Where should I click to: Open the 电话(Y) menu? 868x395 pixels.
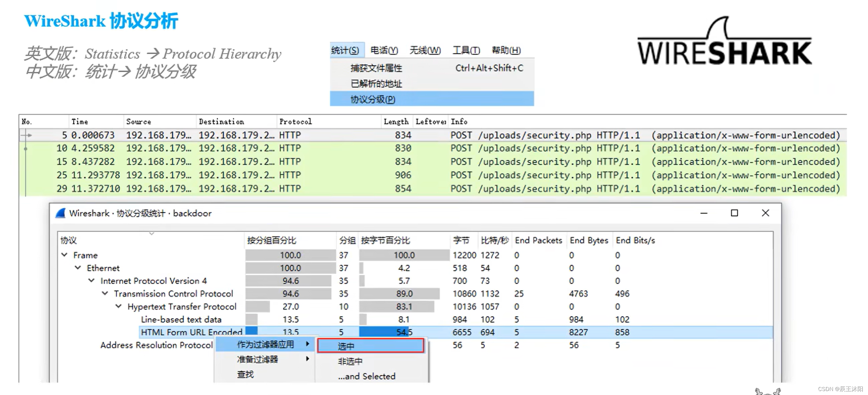coord(384,50)
